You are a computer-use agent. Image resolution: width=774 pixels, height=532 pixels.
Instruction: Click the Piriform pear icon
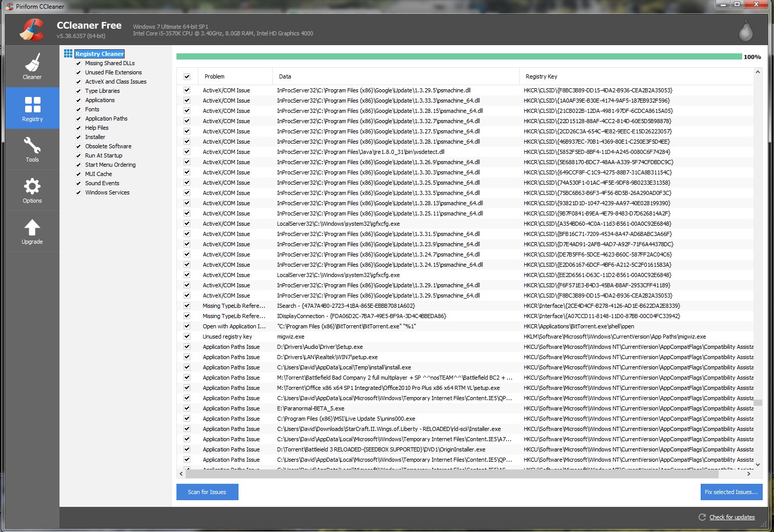[x=745, y=31]
